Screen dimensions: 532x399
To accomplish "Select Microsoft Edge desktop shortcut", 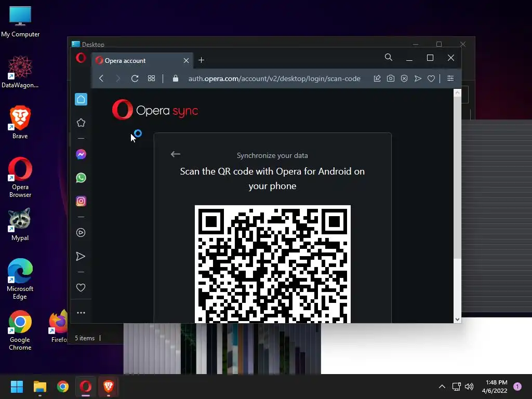I will click(20, 279).
